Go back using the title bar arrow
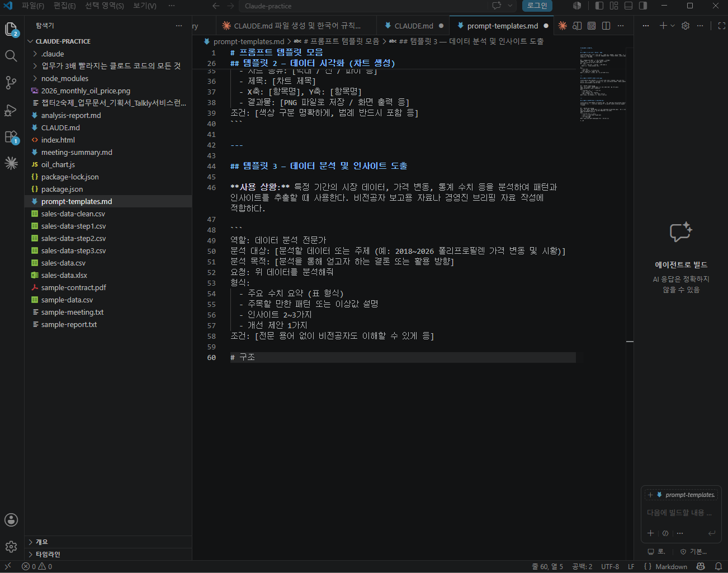The image size is (728, 573). click(x=216, y=6)
